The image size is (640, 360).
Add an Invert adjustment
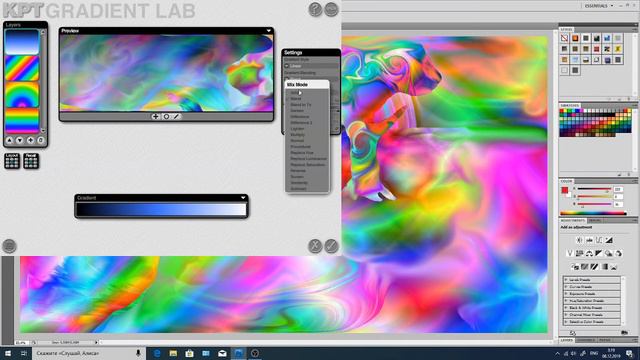pyautogui.click(x=575, y=267)
